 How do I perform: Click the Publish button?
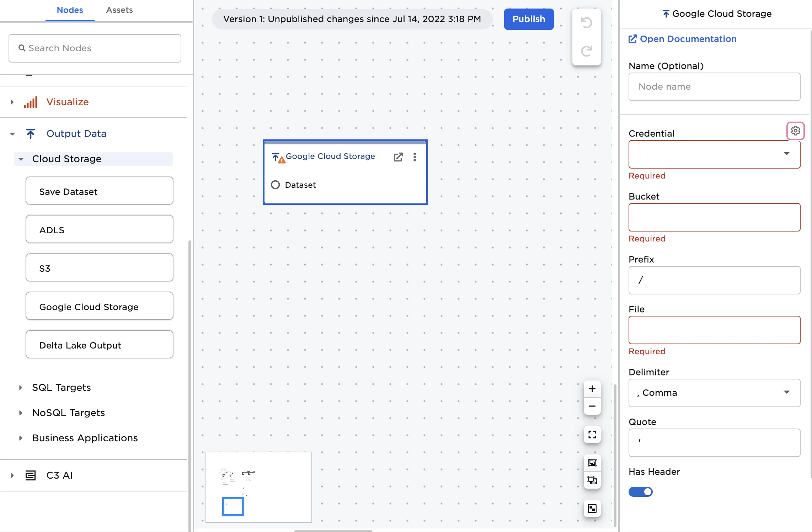[x=528, y=19]
